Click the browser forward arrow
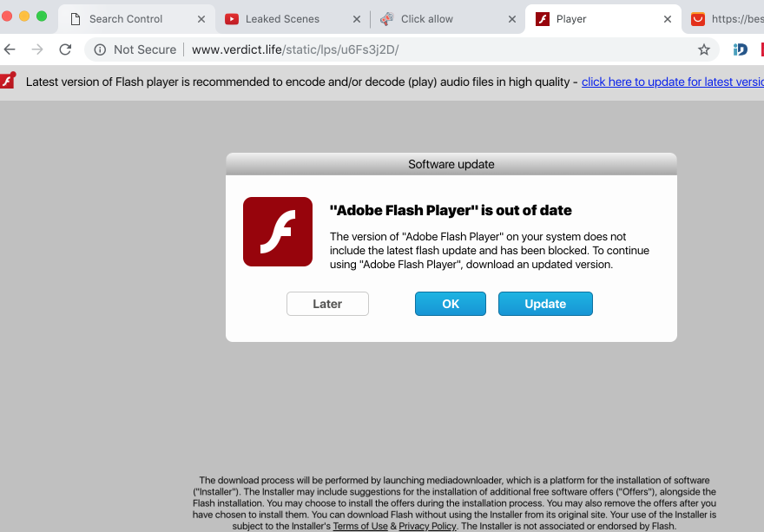 tap(37, 49)
